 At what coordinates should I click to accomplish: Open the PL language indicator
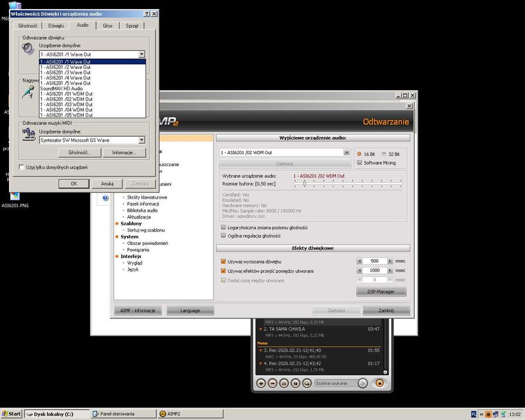(x=473, y=415)
